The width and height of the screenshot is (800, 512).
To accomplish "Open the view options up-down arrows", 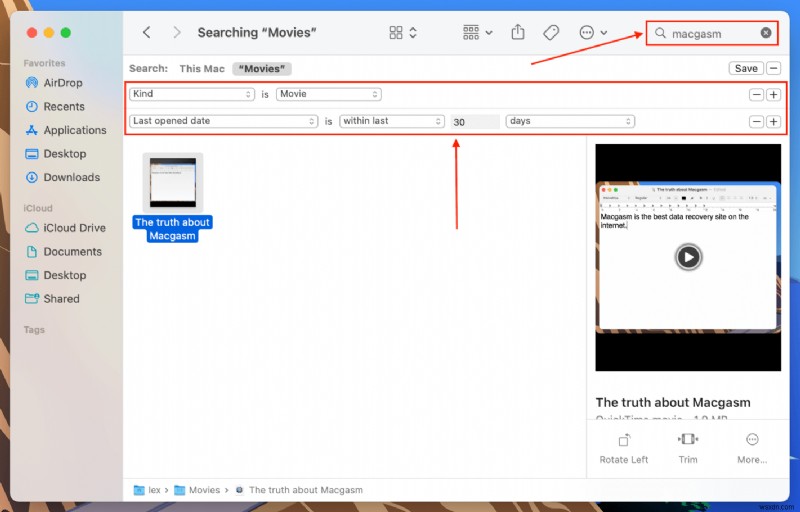I will (x=413, y=33).
